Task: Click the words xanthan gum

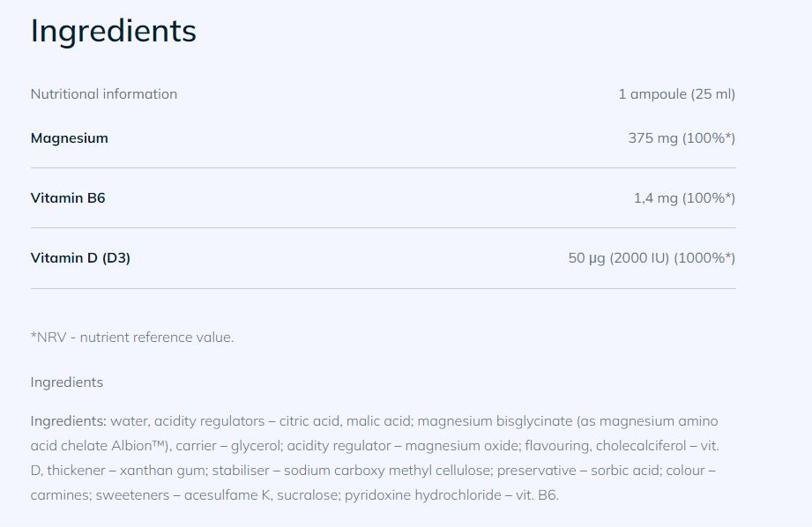Action: click(x=152, y=471)
